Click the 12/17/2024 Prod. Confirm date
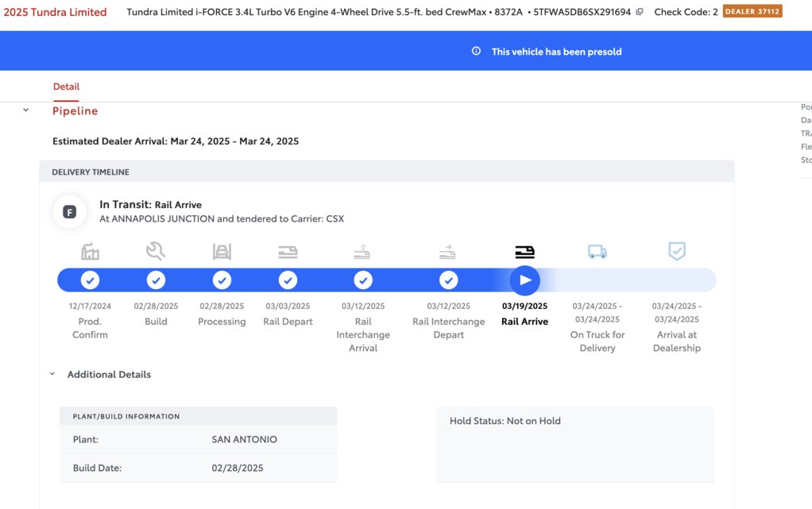 [90, 306]
